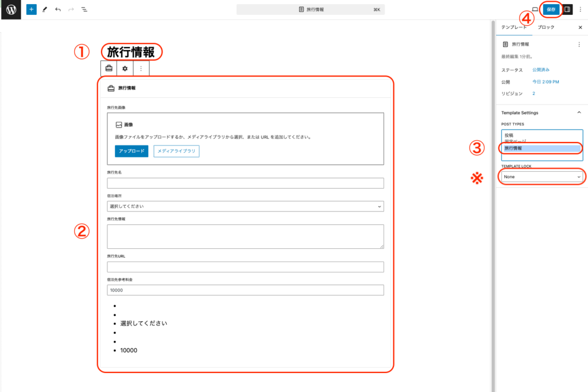This screenshot has width=588, height=392.
Task: Click the WordPress logo icon
Action: (11, 10)
